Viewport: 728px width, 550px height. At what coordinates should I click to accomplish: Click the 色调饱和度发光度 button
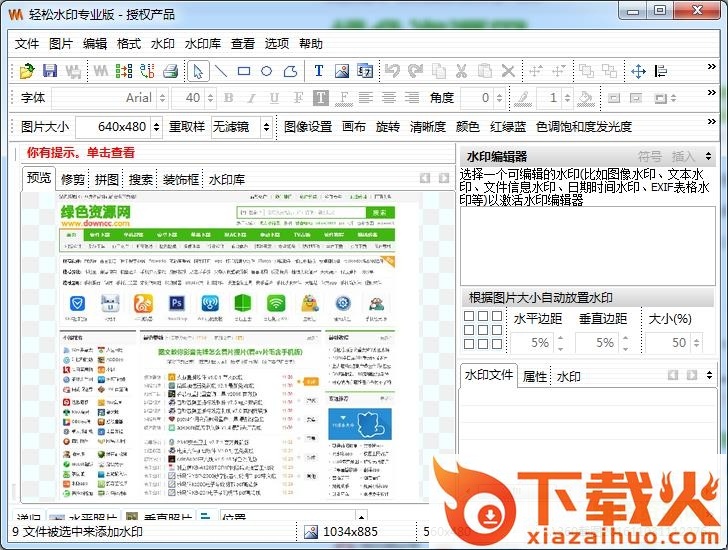point(584,127)
